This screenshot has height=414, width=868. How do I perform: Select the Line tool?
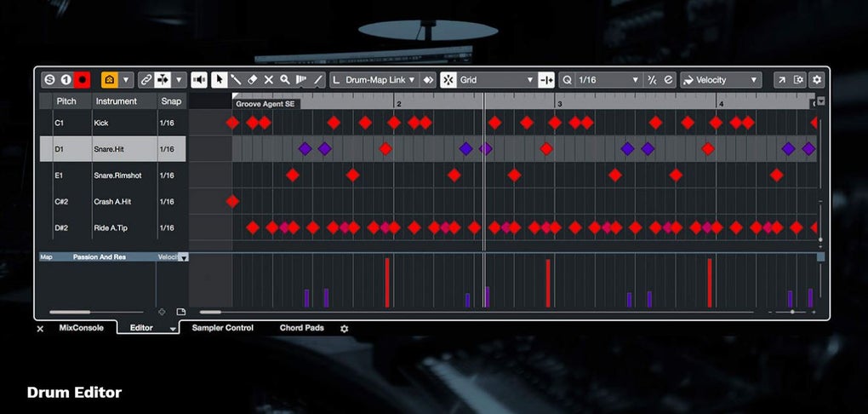click(318, 79)
